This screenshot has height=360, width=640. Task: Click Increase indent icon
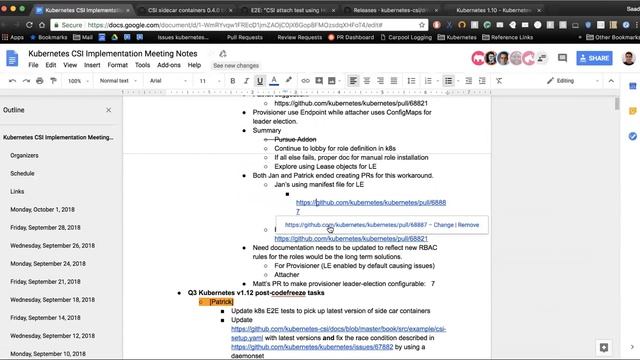point(482,81)
